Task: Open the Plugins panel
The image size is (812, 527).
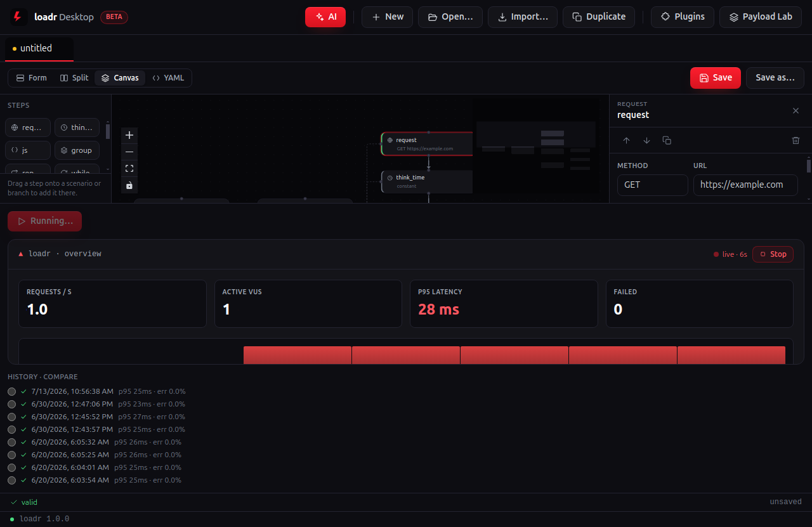Action: (683, 17)
